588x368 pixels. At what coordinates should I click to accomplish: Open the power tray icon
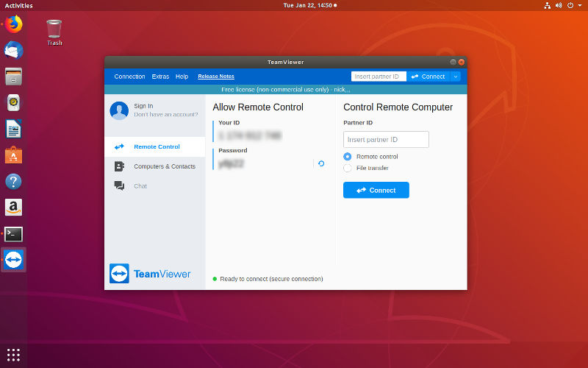click(x=570, y=6)
